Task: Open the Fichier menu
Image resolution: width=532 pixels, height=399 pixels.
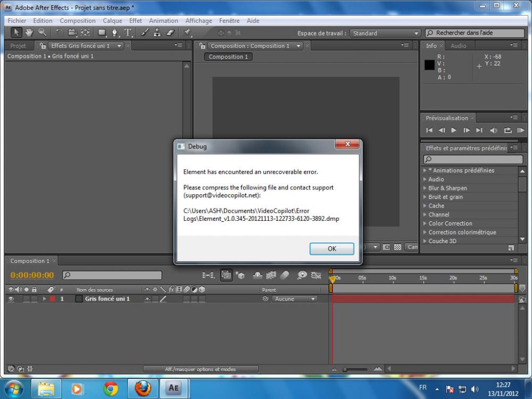Action: pyautogui.click(x=17, y=21)
